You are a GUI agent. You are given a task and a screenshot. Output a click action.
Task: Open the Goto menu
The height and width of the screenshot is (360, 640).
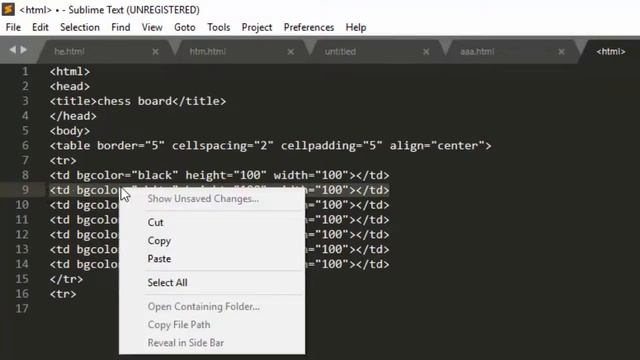pyautogui.click(x=185, y=27)
